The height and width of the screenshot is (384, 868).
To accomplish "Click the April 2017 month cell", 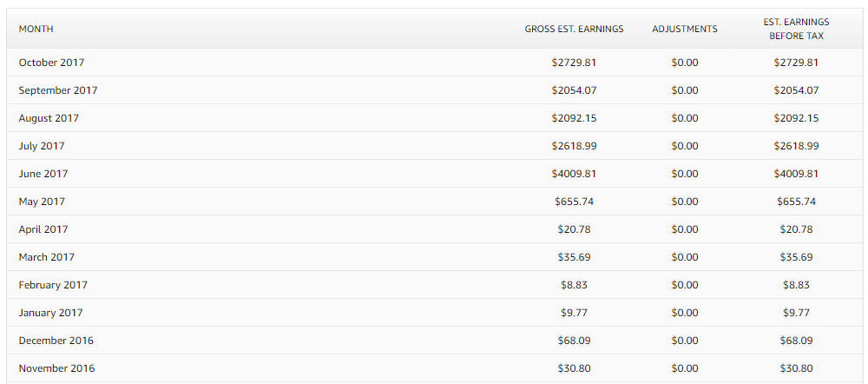I will pyautogui.click(x=43, y=228).
